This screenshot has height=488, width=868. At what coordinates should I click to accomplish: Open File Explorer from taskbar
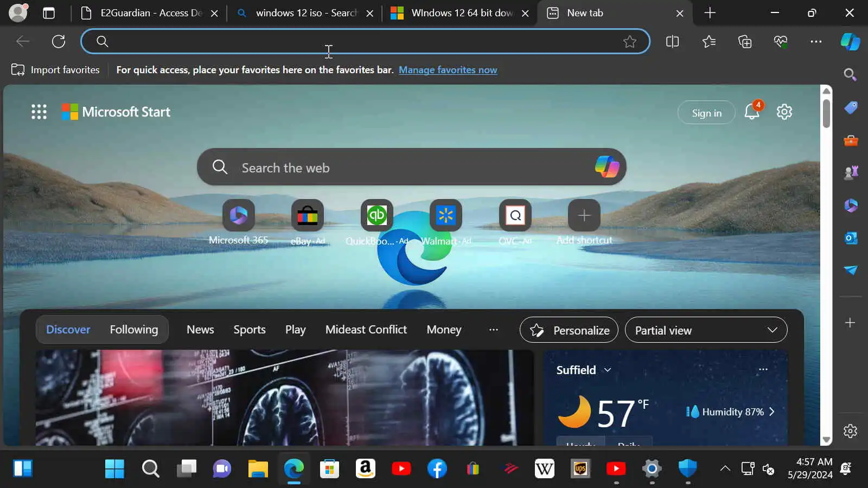(x=258, y=468)
